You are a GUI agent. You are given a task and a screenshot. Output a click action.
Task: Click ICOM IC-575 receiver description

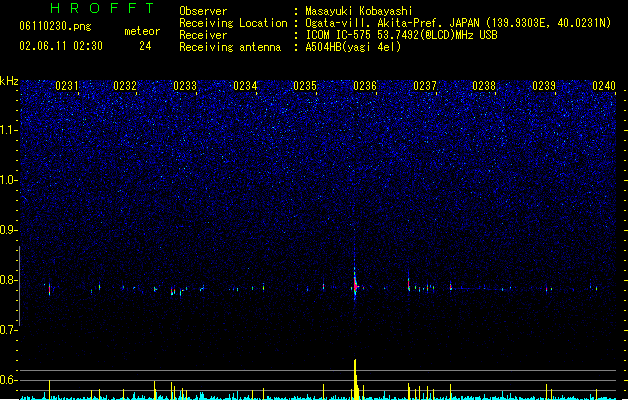point(401,35)
